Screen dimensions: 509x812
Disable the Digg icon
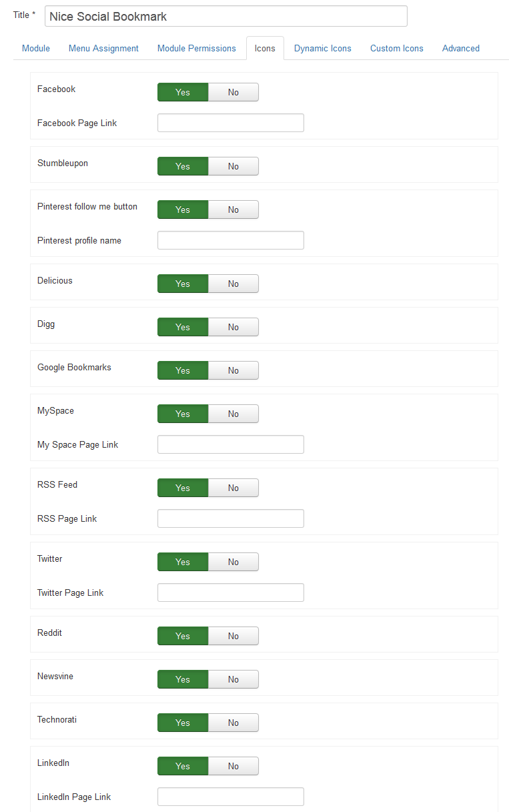pyautogui.click(x=233, y=327)
